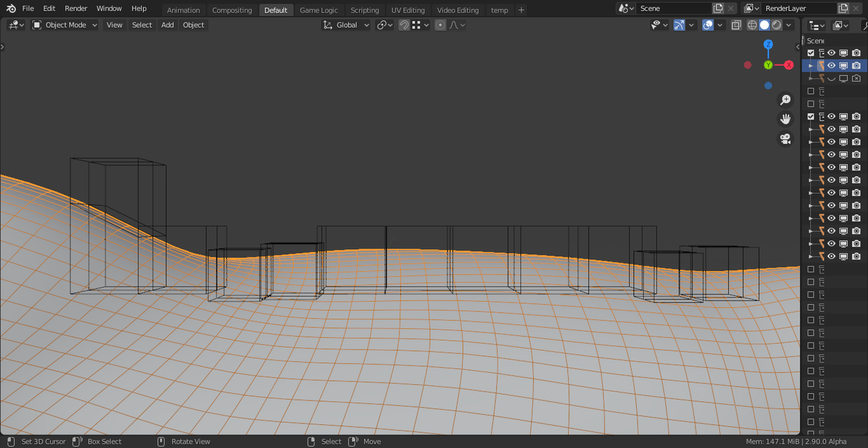This screenshot has width=868, height=448.
Task: Toggle the show gizmos button
Action: [679, 25]
